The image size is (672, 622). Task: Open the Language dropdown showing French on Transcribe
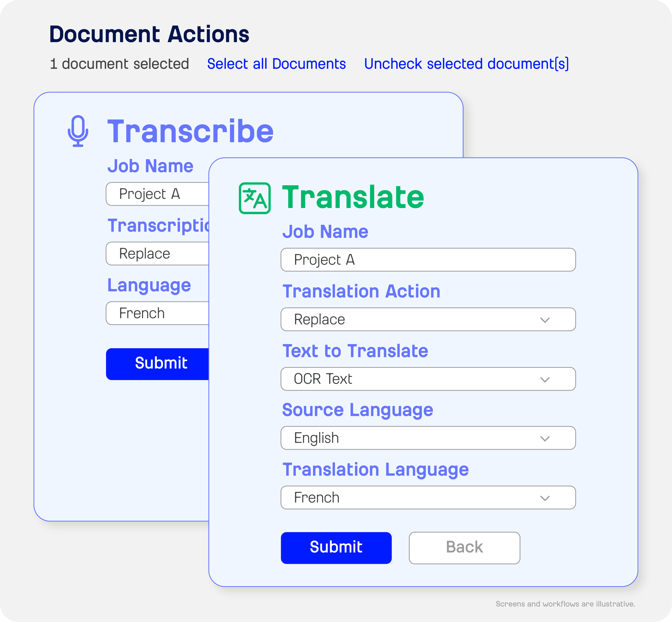155,313
